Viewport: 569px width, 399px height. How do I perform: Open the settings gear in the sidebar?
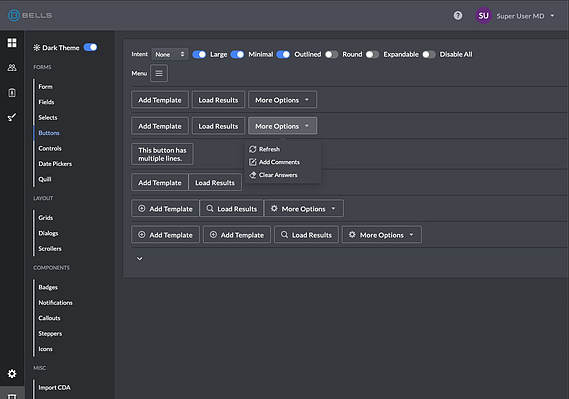12,374
